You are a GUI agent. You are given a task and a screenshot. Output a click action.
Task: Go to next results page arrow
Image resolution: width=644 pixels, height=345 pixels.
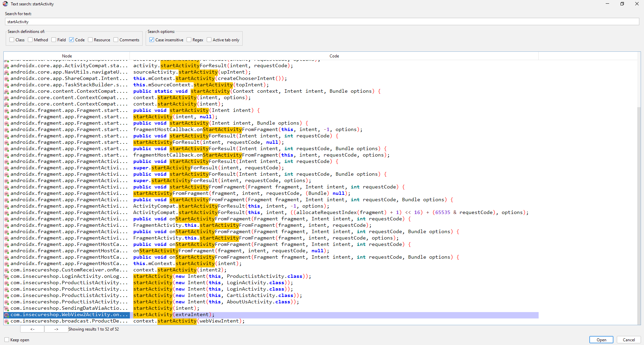pos(56,329)
